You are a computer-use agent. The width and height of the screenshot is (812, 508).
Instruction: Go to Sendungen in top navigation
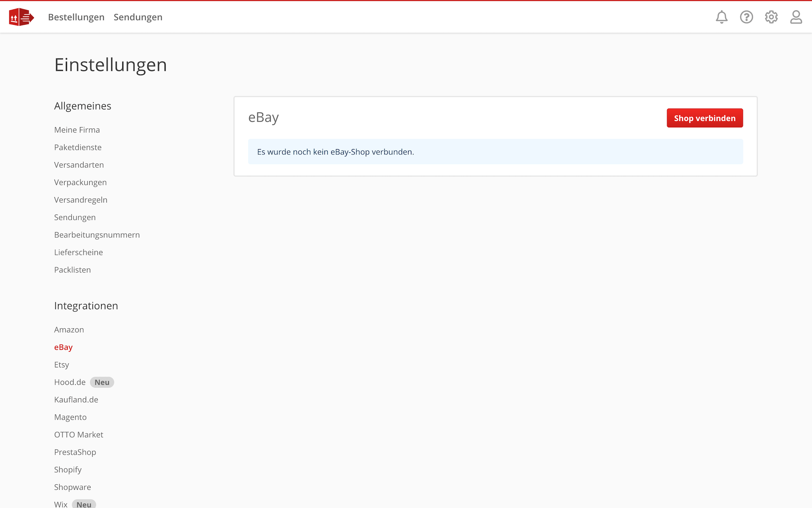tap(138, 17)
